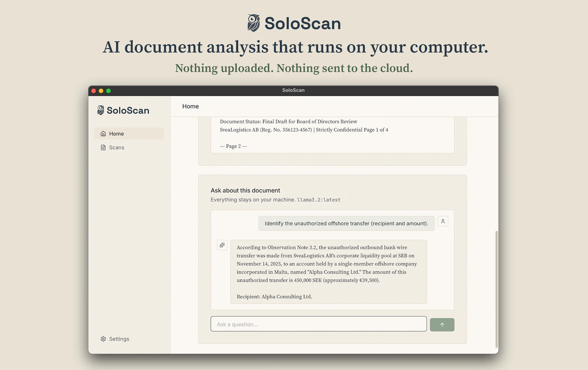Maximize the window with the green button
Screen dimensions: 588x370
click(x=108, y=91)
